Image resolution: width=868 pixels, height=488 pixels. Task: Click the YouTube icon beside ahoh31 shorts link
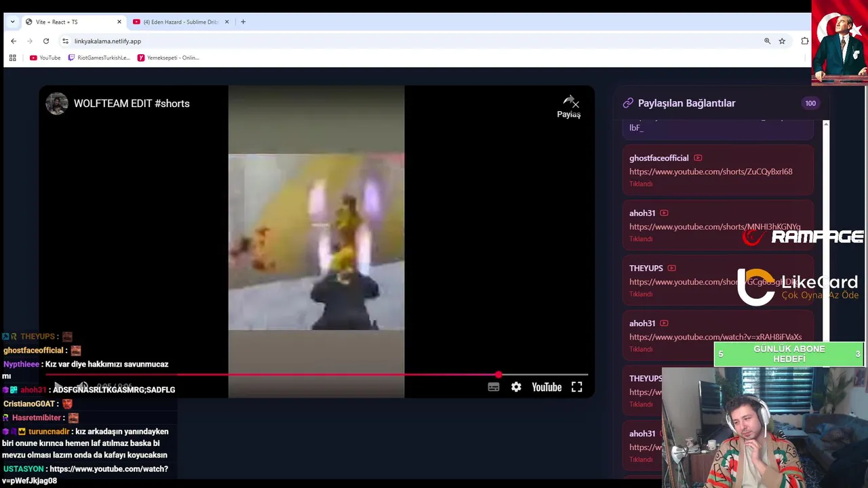(x=664, y=213)
